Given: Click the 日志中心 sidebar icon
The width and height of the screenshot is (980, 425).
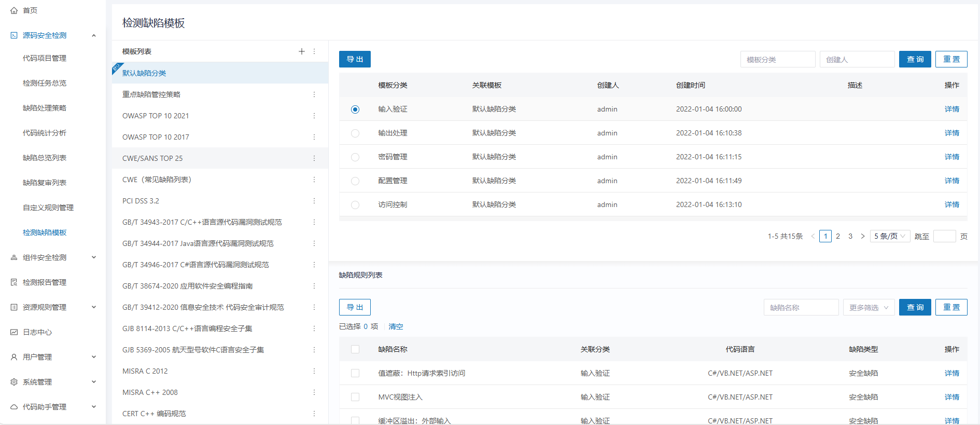Looking at the screenshot, I should pyautogui.click(x=14, y=332).
